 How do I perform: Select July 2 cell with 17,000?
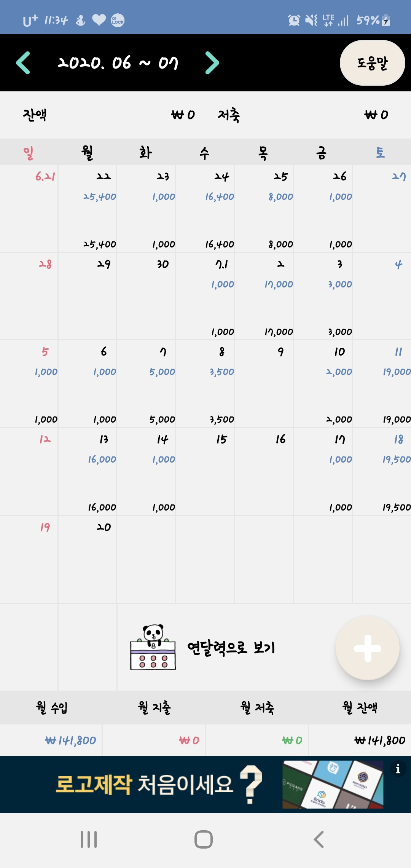click(264, 296)
